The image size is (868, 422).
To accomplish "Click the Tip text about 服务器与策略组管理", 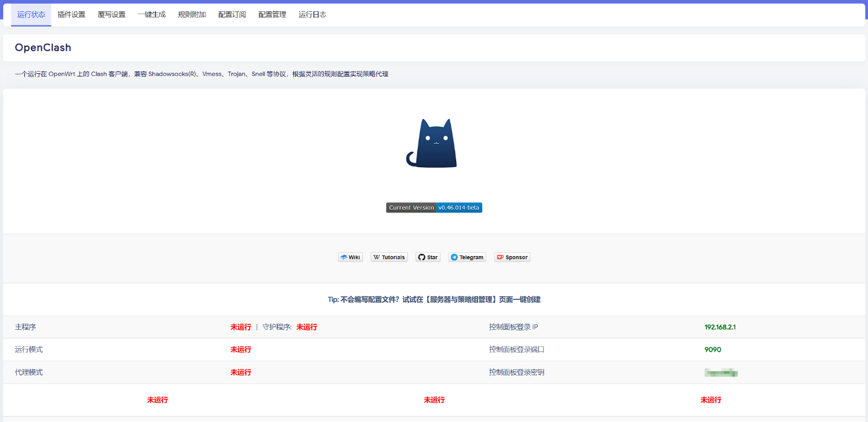I will click(x=434, y=299).
